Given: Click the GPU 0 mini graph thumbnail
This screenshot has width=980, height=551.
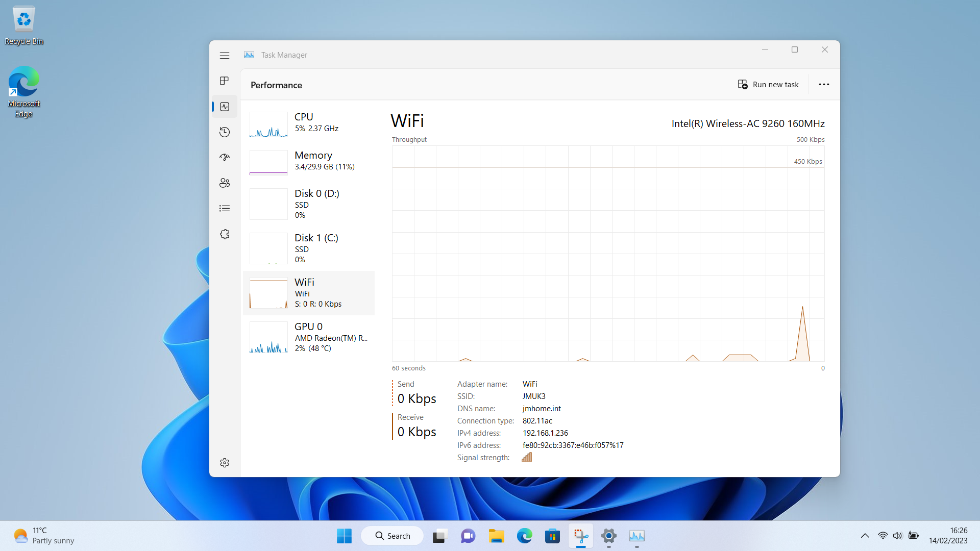Looking at the screenshot, I should [268, 337].
